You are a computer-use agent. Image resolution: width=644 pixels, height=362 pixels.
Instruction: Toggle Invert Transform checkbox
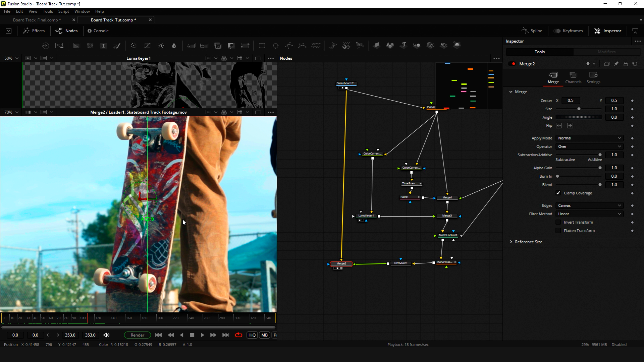coord(558,222)
